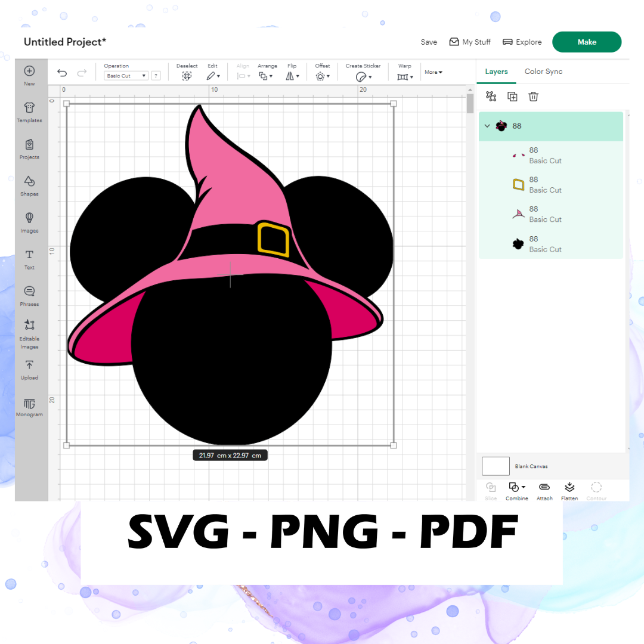The image size is (644, 644).
Task: Click the Slice tool
Action: 491,491
